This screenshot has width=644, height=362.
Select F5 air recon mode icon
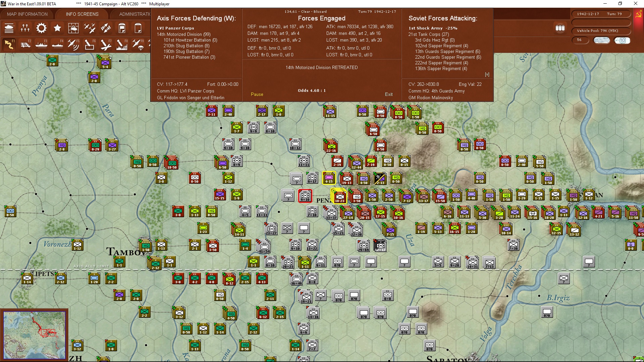[73, 44]
